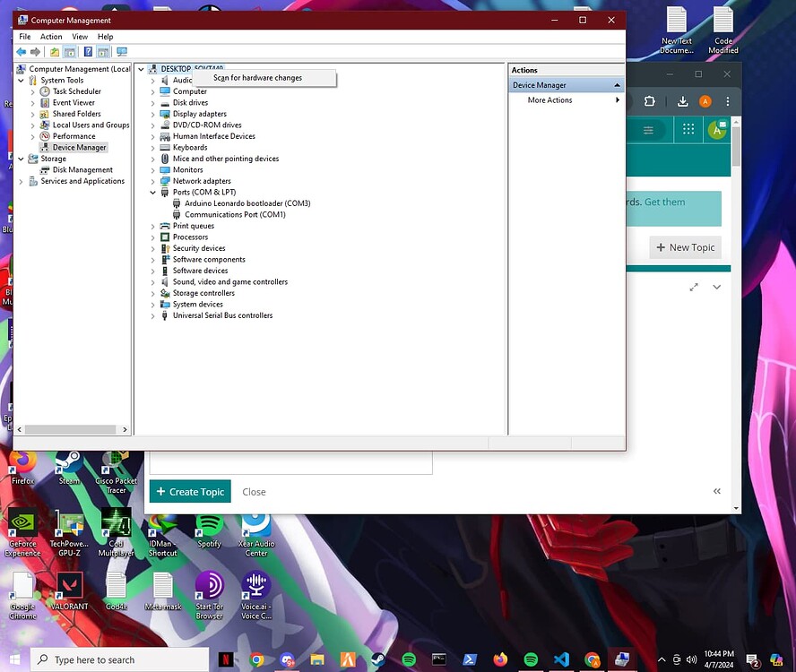This screenshot has width=796, height=672.
Task: Click the New Topic button
Action: tap(685, 247)
